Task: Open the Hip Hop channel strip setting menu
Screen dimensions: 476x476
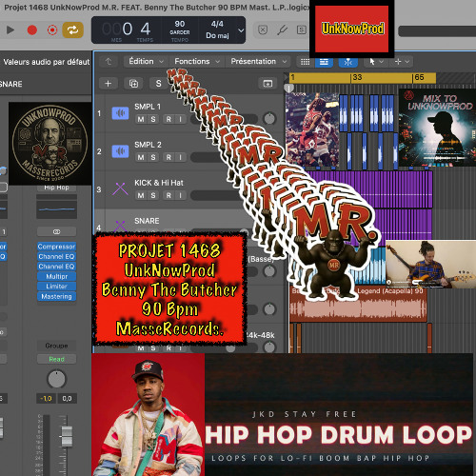Action: (x=56, y=188)
